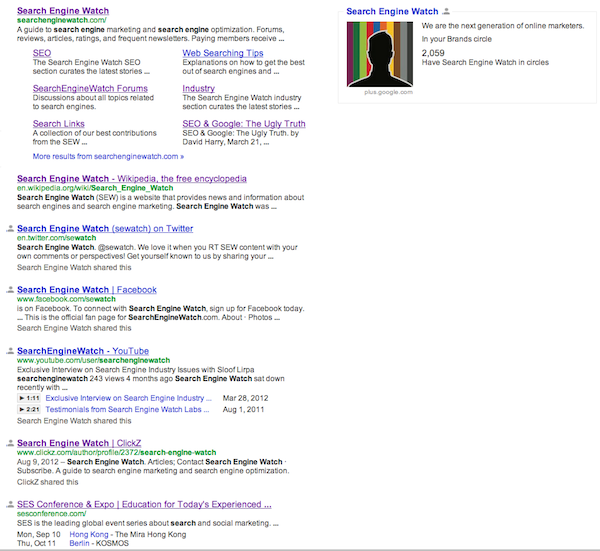Open the SEO sitelink
600x551 pixels.
pos(42,53)
